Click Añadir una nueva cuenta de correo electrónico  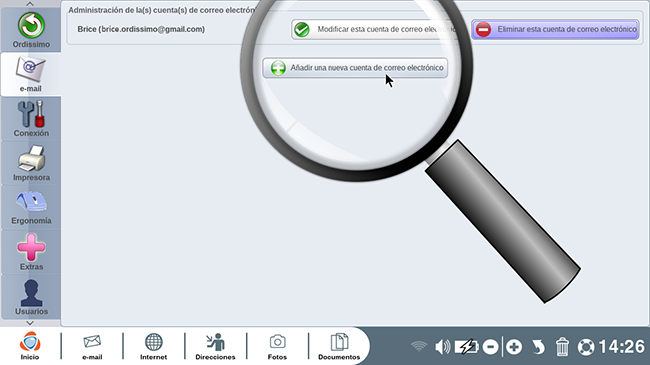coord(355,68)
